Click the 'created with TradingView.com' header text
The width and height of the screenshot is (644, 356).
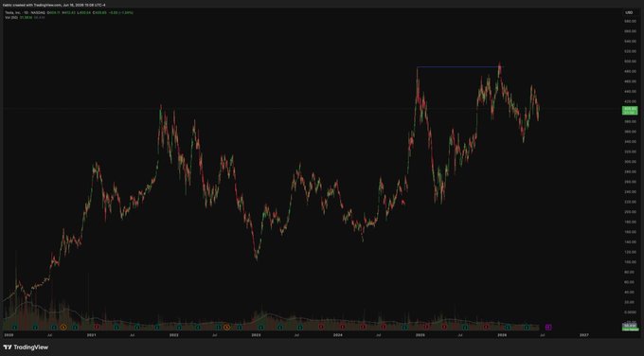click(36, 5)
